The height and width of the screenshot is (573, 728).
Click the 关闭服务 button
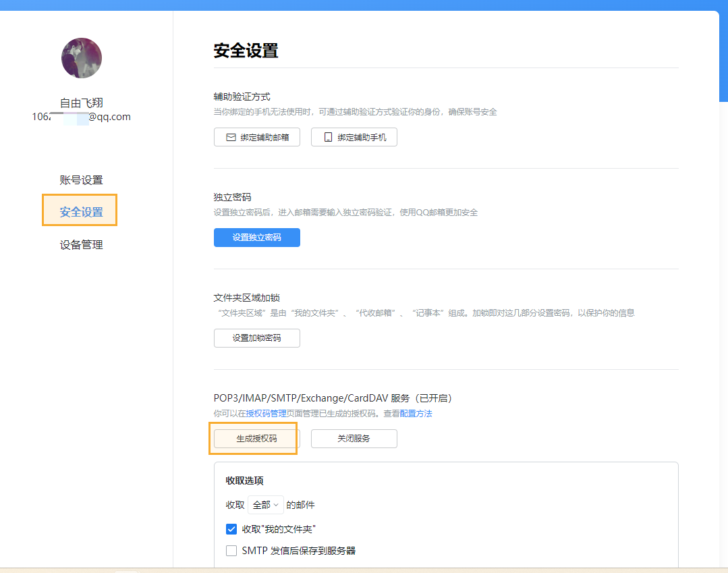coord(354,438)
